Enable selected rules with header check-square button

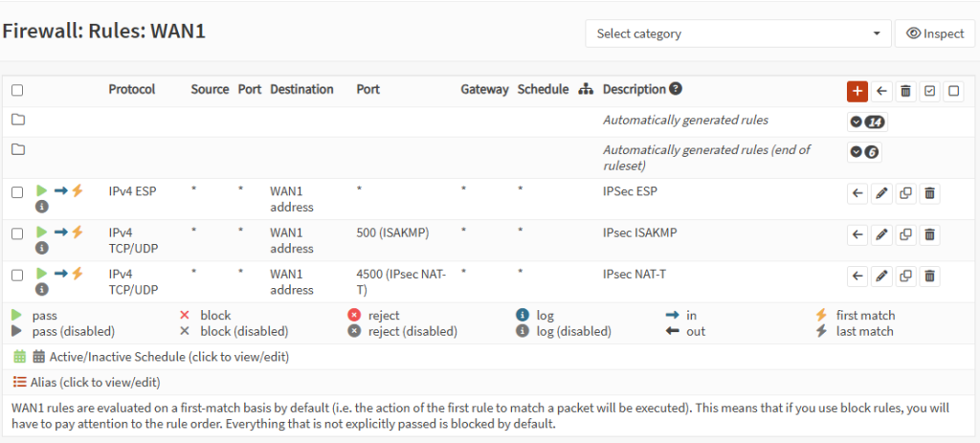[929, 91]
